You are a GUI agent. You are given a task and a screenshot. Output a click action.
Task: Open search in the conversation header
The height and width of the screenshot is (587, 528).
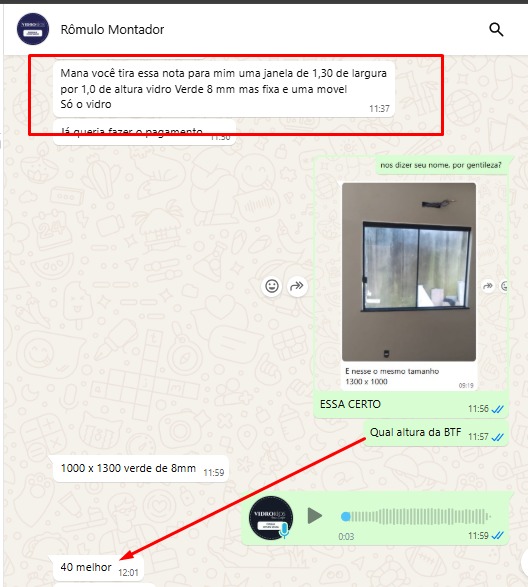pyautogui.click(x=496, y=29)
